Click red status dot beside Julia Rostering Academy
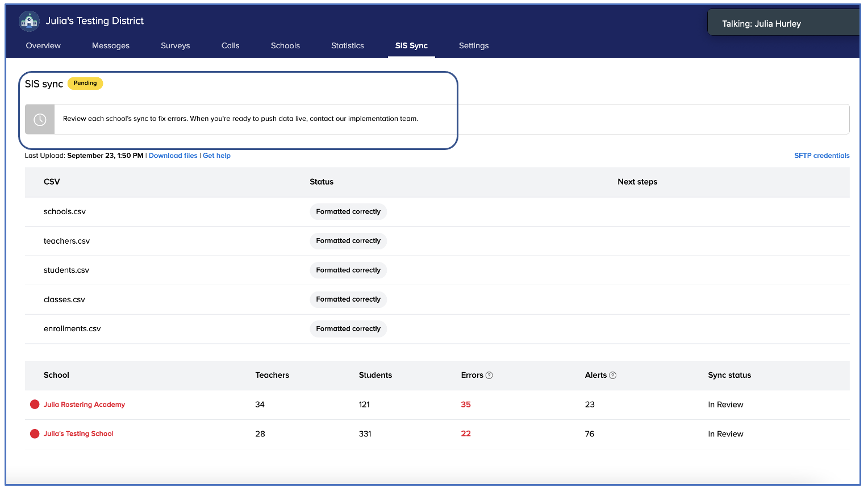Image resolution: width=868 pixels, height=492 pixels. (x=35, y=405)
